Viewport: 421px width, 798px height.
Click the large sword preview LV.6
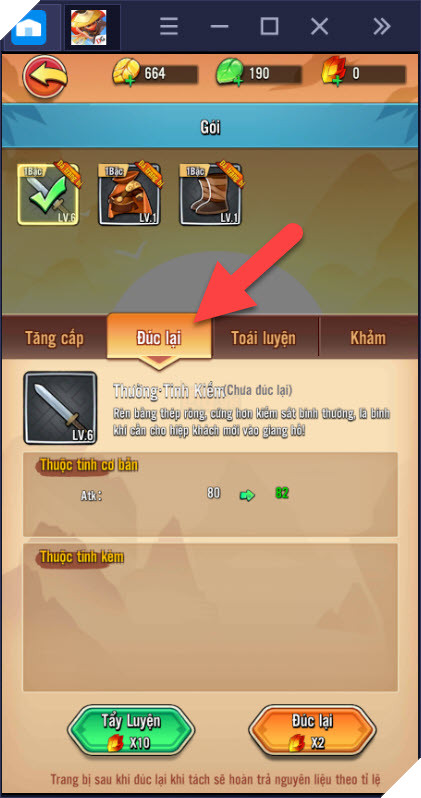pos(61,408)
